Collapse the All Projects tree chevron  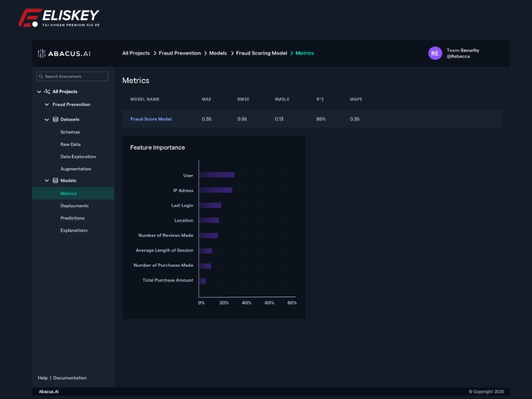pos(39,92)
